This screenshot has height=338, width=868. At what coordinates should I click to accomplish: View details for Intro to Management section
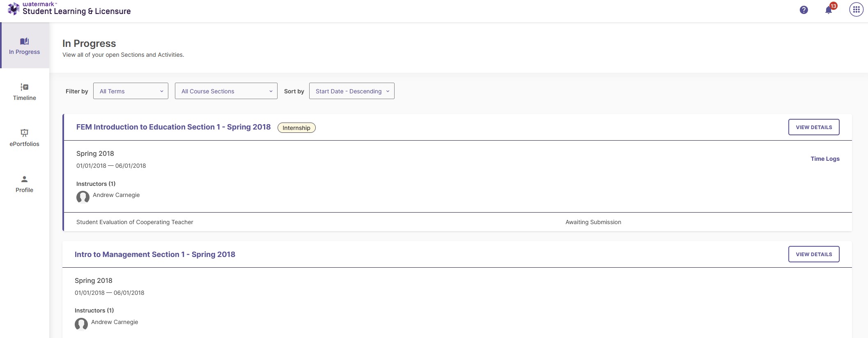pyautogui.click(x=814, y=254)
